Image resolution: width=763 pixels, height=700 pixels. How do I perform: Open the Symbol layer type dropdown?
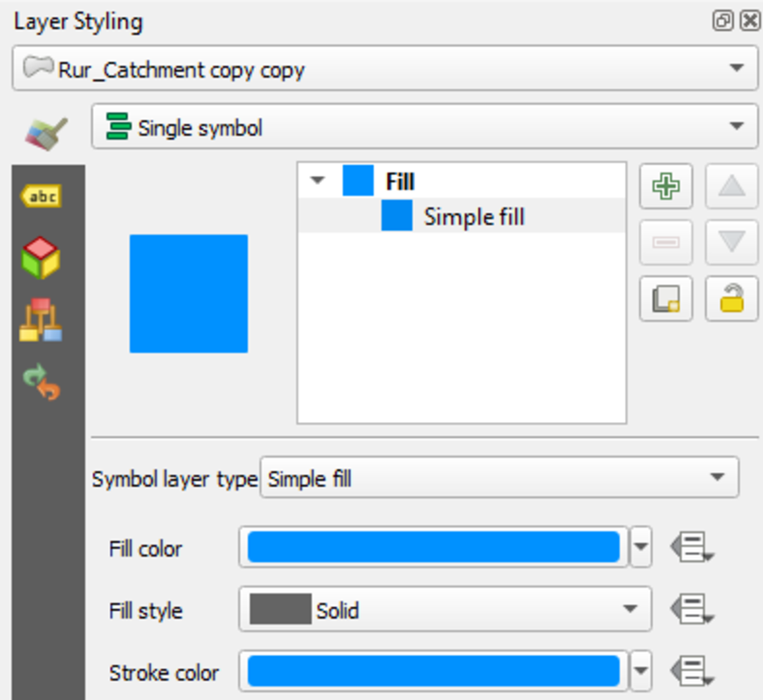pyautogui.click(x=500, y=477)
